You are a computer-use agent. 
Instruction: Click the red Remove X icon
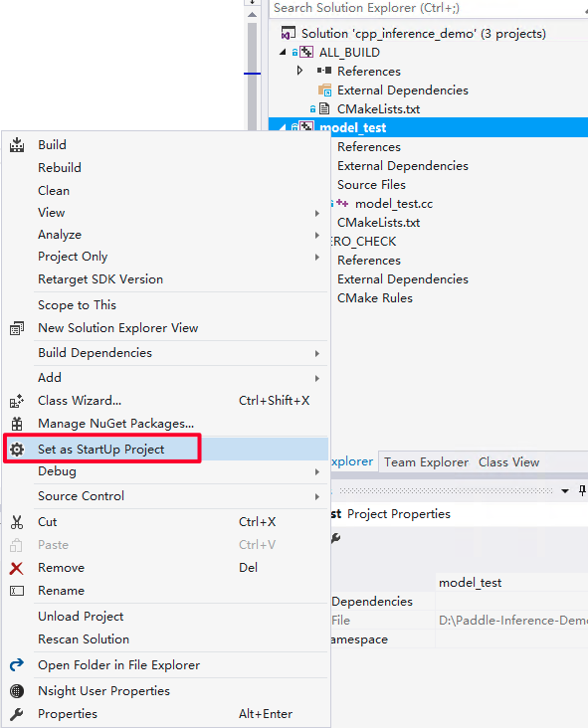coord(17,568)
